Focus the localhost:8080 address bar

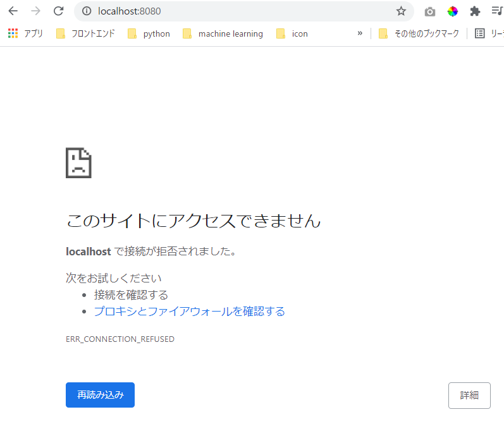(243, 11)
